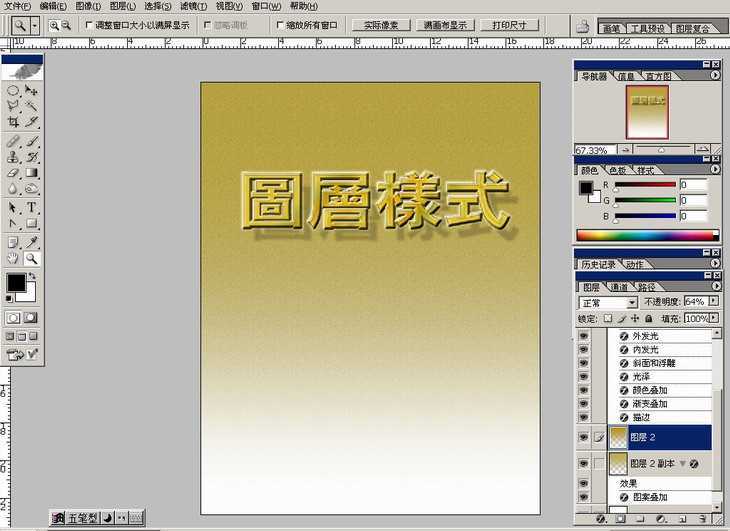730x531 pixels.
Task: Open the History panel flyout menu arrow
Action: coord(715,263)
